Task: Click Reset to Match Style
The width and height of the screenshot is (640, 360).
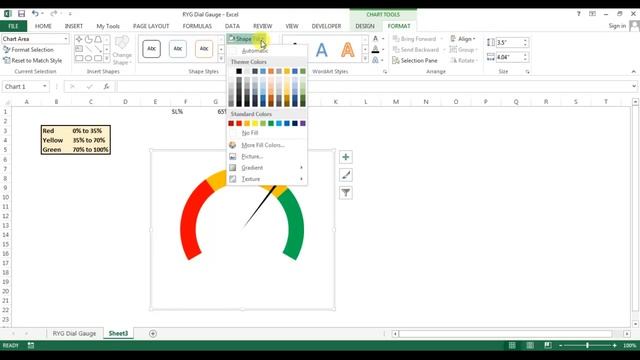Action: coord(33,60)
